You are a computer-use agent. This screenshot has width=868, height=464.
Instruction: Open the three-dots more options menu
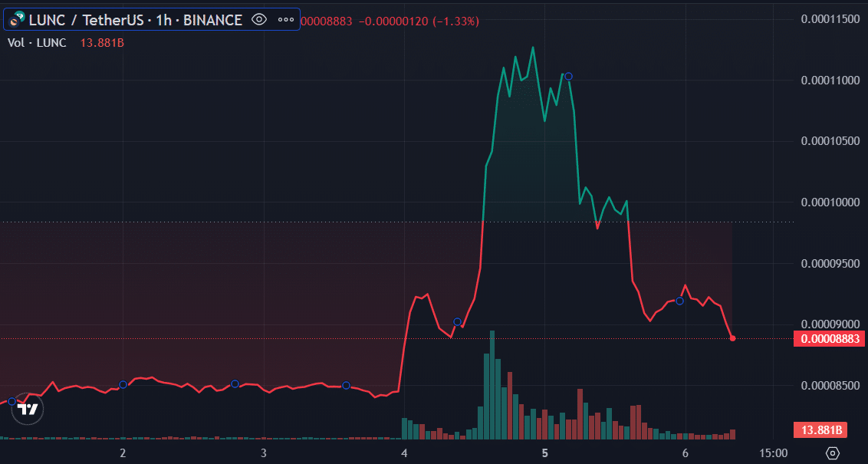click(x=286, y=20)
